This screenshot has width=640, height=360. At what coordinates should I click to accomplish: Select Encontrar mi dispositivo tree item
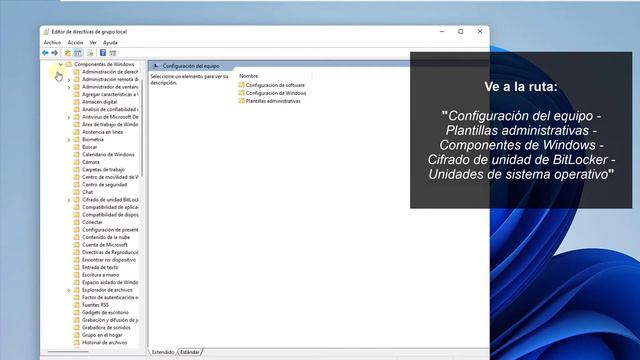coord(109,260)
